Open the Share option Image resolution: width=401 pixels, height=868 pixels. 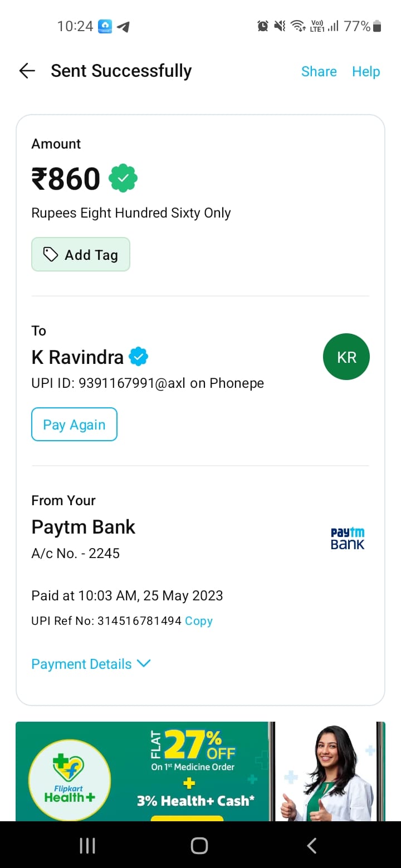(319, 71)
